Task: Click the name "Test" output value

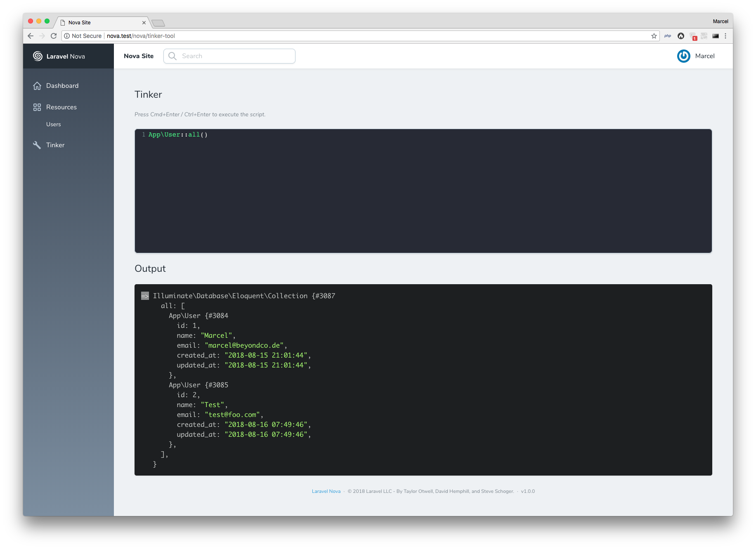Action: tap(213, 405)
